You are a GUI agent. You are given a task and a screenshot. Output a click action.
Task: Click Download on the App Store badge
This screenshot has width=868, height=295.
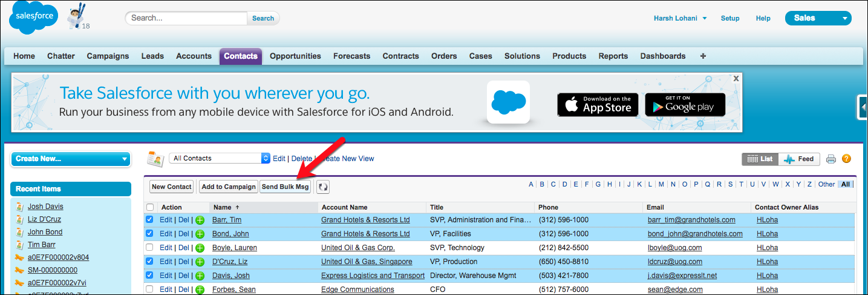(598, 104)
